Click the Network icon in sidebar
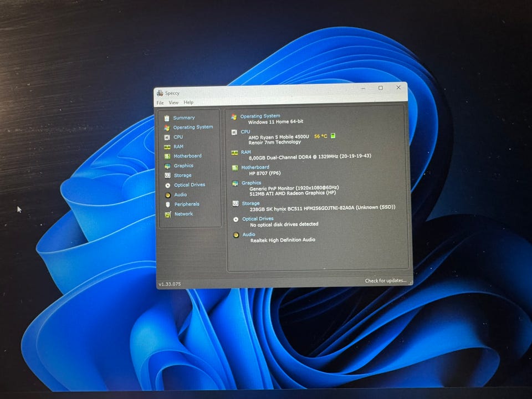The height and width of the screenshot is (399, 532). click(x=168, y=214)
